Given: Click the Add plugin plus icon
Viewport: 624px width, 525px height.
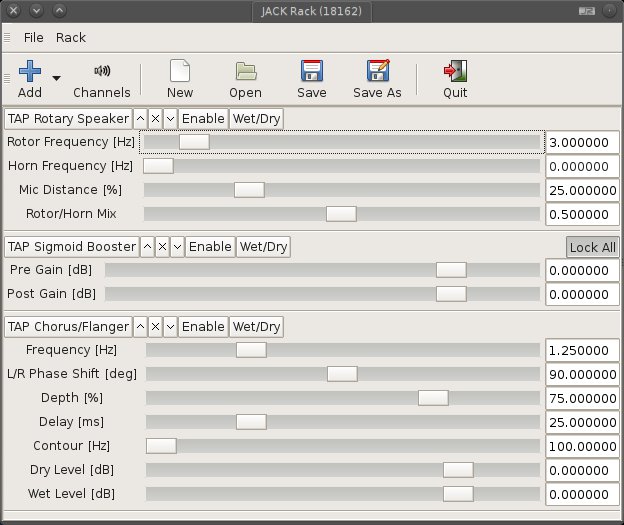Looking at the screenshot, I should (x=30, y=72).
